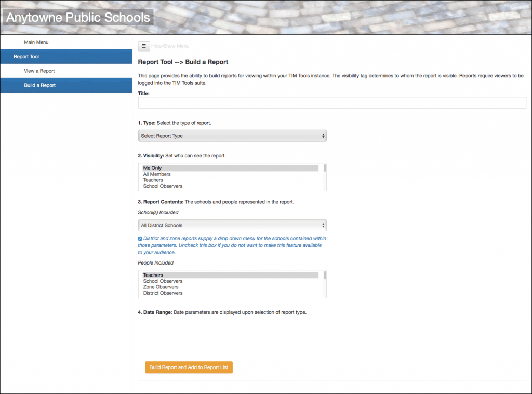Click 'Build Report and Add to Report List'
Viewport: 532px width, 394px height.
click(189, 367)
